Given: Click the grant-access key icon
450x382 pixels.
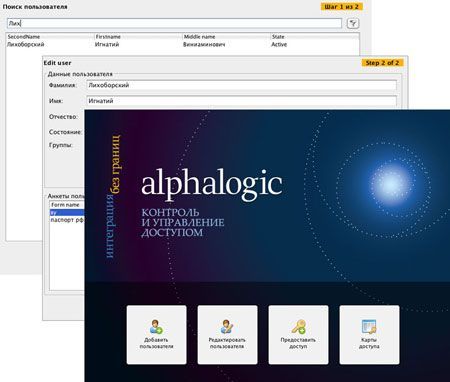Looking at the screenshot, I should [298, 327].
